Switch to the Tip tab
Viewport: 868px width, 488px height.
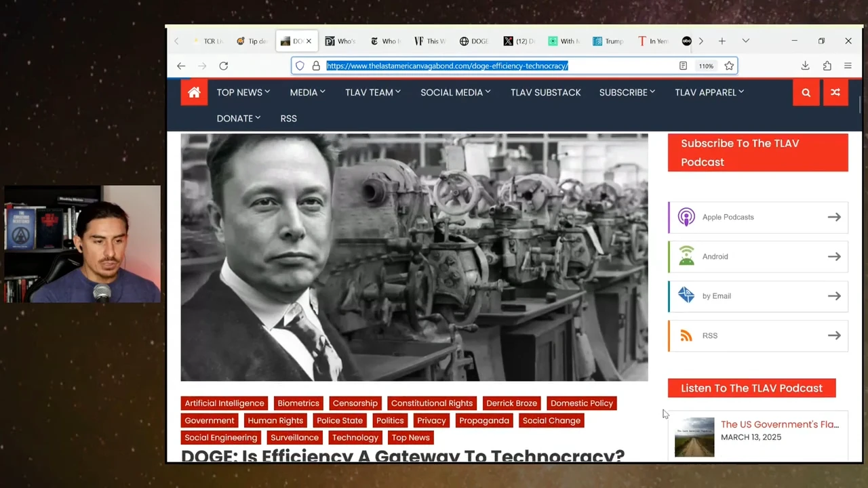[252, 41]
